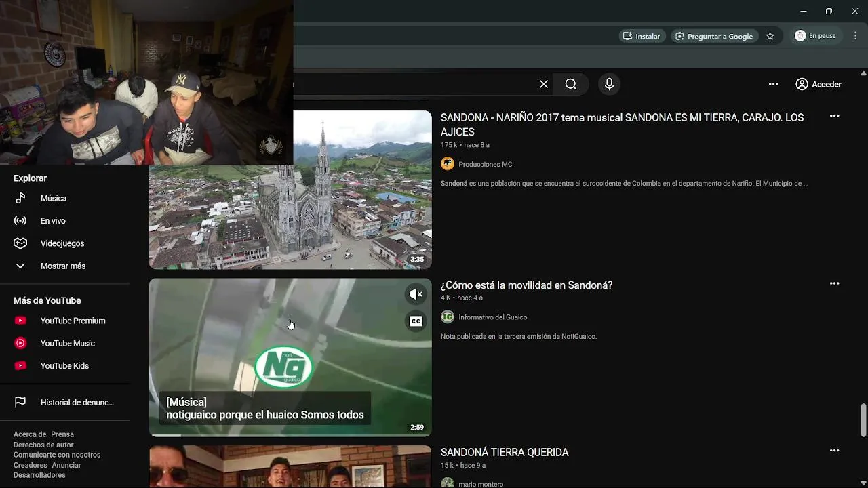Sign in with the Acceder button
Screen dimensions: 868x488
pyautogui.click(x=818, y=84)
